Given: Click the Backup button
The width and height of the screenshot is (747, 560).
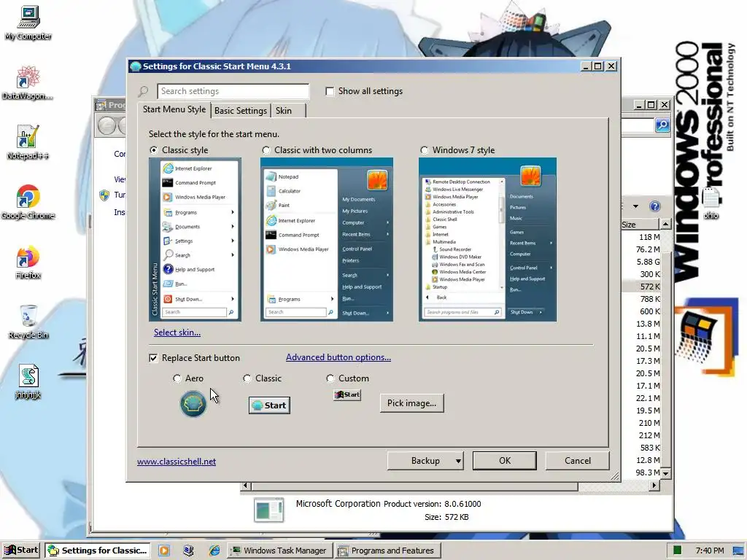Looking at the screenshot, I should [425, 461].
